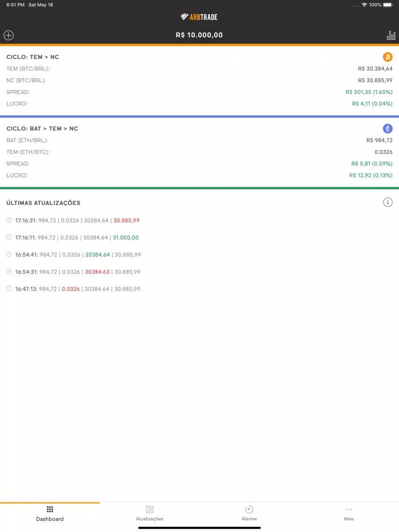Tap the red 30384.63 value

point(97,272)
